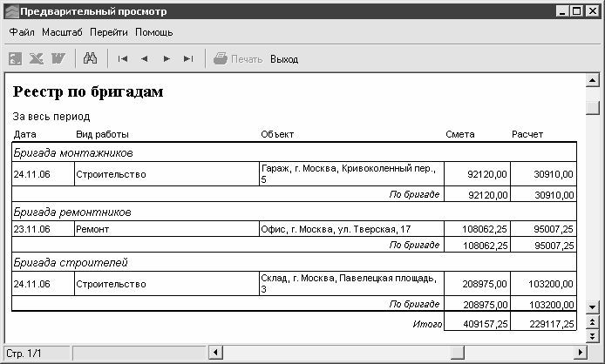This screenshot has height=364, width=605.
Task: Open the Файл menu
Action: (22, 32)
